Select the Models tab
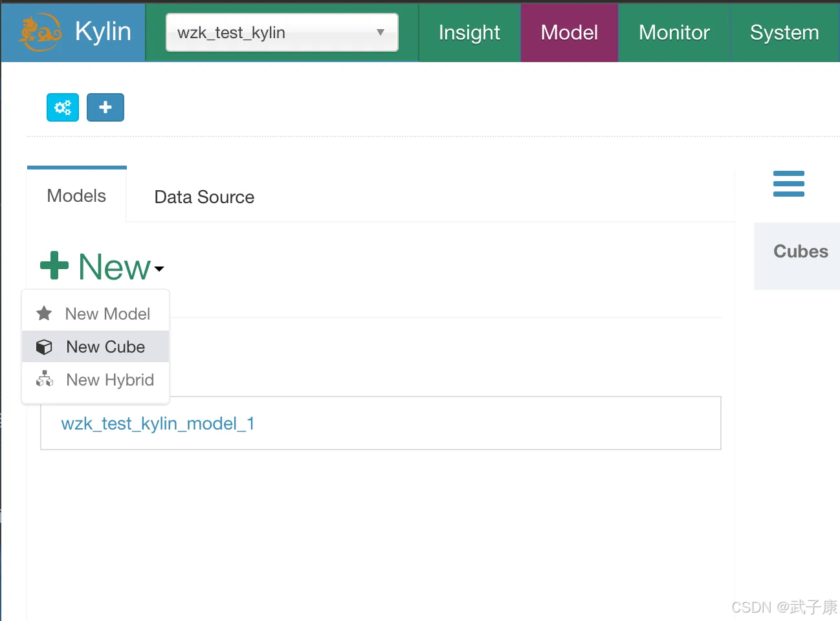Screen dimensions: 840x621 pyautogui.click(x=76, y=196)
